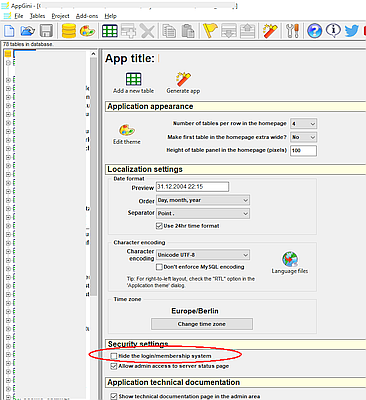The width and height of the screenshot is (366, 400).
Task: Open theme editor from the toolbar palette icon
Action: click(87, 31)
